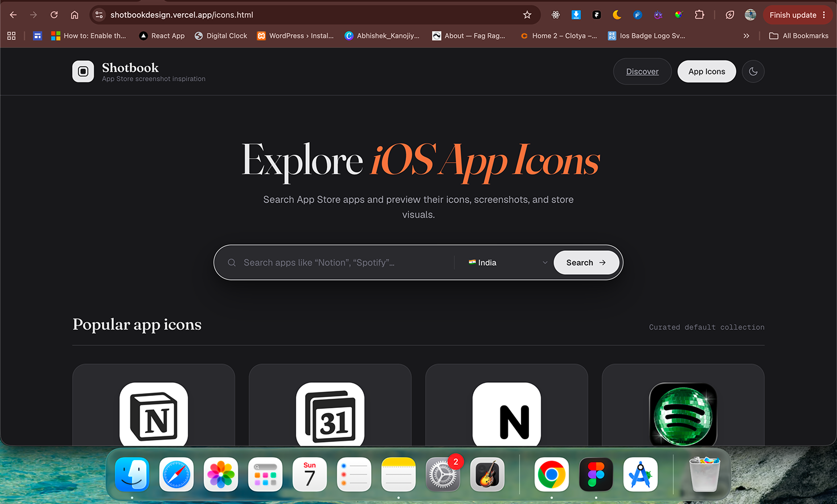Screen dimensions: 837x504
Task: Open the All Bookmarks folder
Action: pos(799,36)
